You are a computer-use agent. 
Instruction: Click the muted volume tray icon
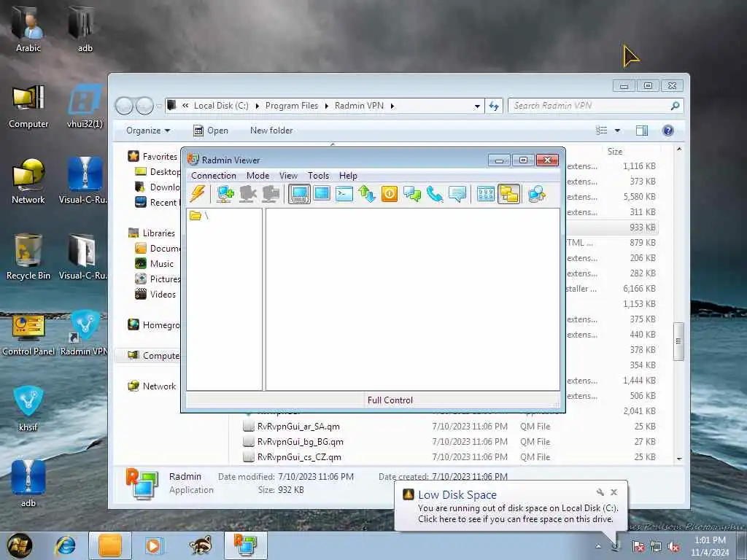tap(673, 547)
